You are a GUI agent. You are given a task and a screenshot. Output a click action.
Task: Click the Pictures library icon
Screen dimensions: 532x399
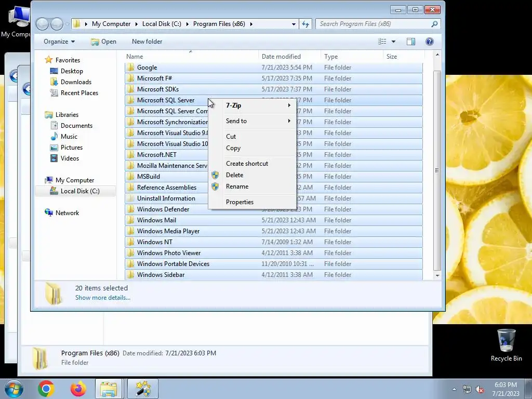(x=54, y=147)
